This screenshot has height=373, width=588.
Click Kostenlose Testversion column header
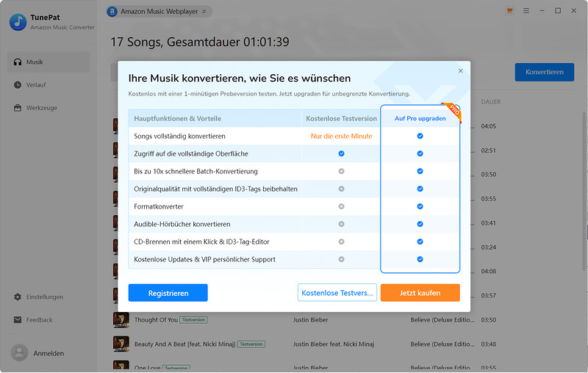341,118
